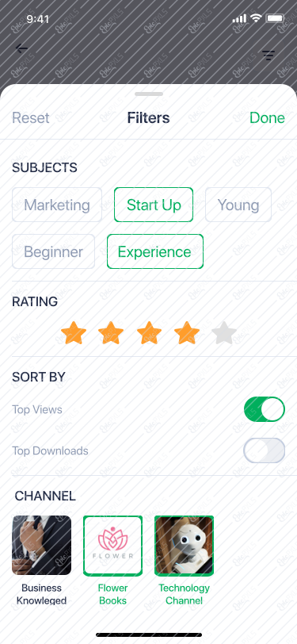Pick the Young subject chip

coord(238,205)
